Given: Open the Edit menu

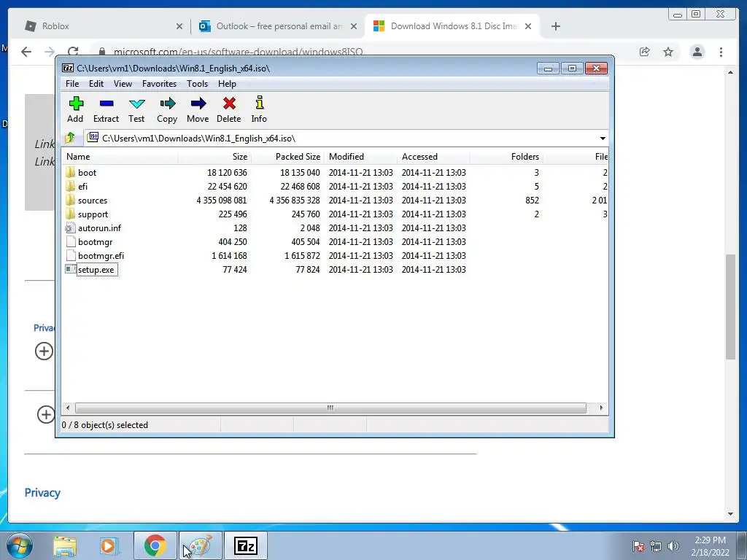Looking at the screenshot, I should (96, 84).
